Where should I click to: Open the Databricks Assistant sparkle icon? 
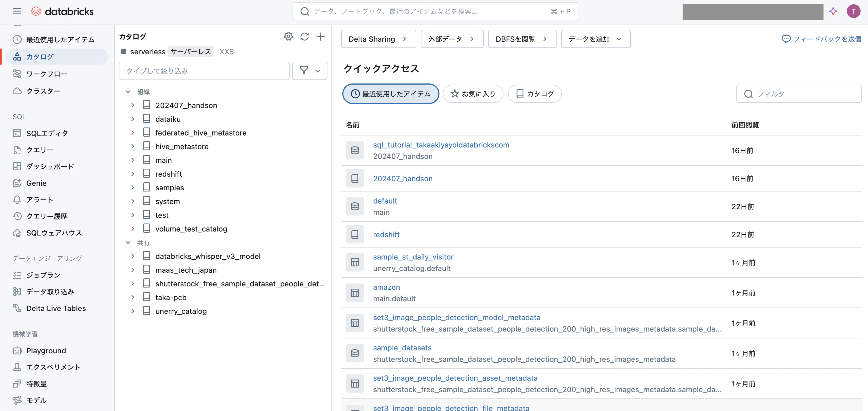click(x=833, y=11)
